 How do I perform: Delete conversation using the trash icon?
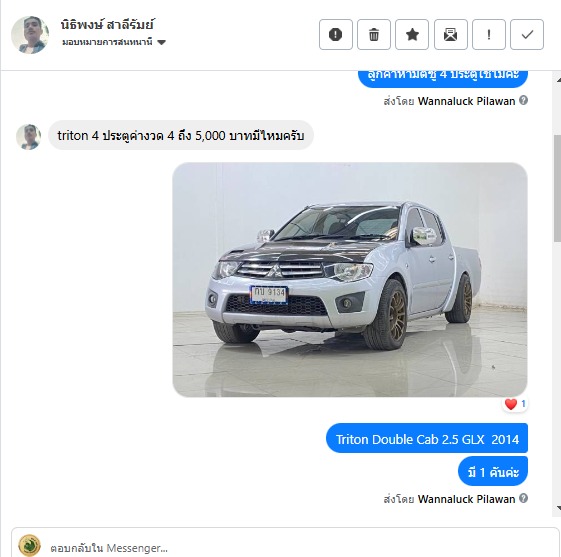[374, 35]
